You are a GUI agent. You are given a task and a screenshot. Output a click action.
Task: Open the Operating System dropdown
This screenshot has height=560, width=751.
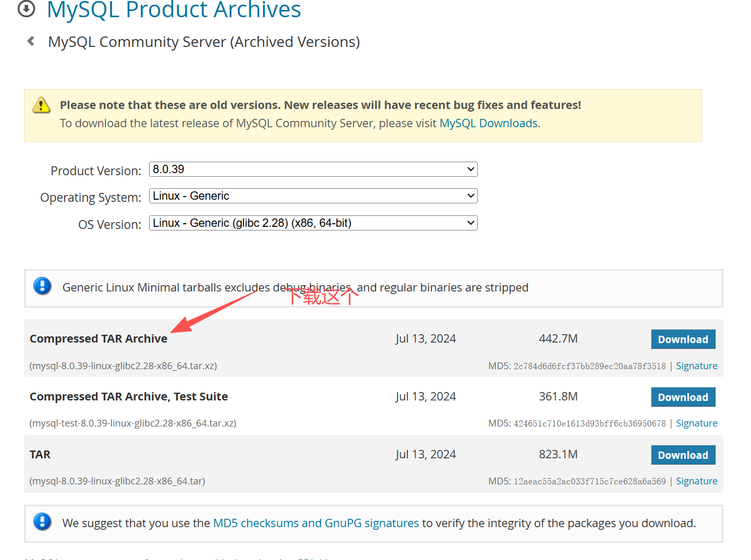(313, 196)
